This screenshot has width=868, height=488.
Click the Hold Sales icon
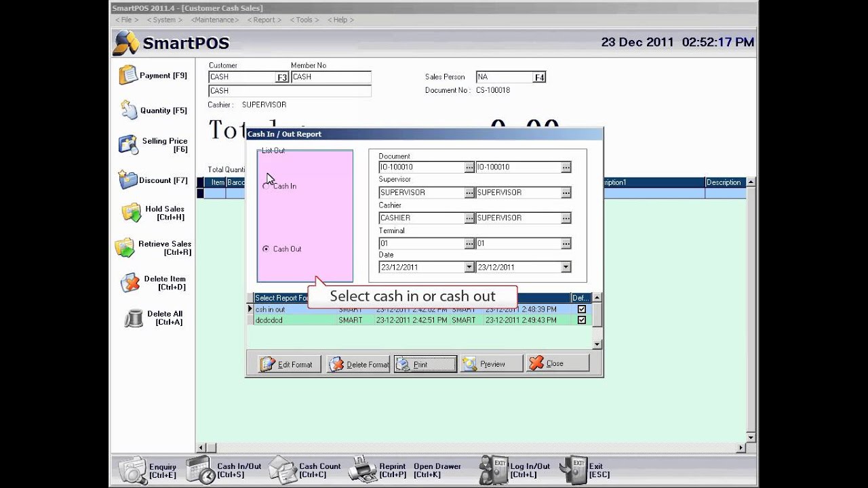tap(132, 212)
